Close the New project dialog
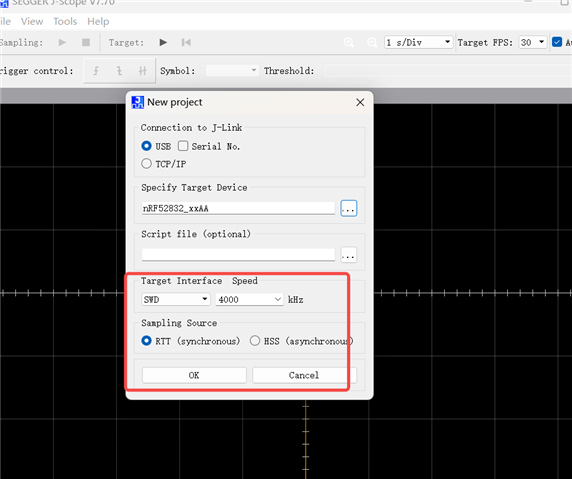Image resolution: width=572 pixels, height=479 pixels. [360, 102]
